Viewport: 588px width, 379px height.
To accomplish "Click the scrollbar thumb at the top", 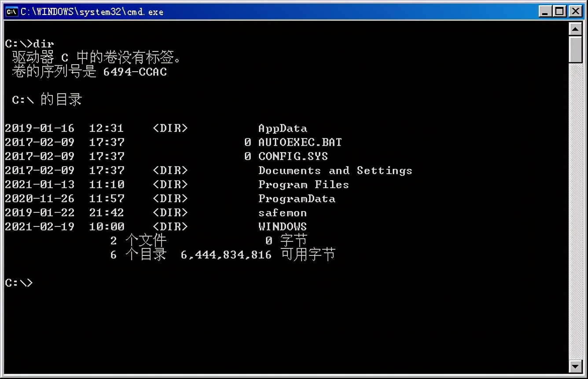I will [576, 48].
